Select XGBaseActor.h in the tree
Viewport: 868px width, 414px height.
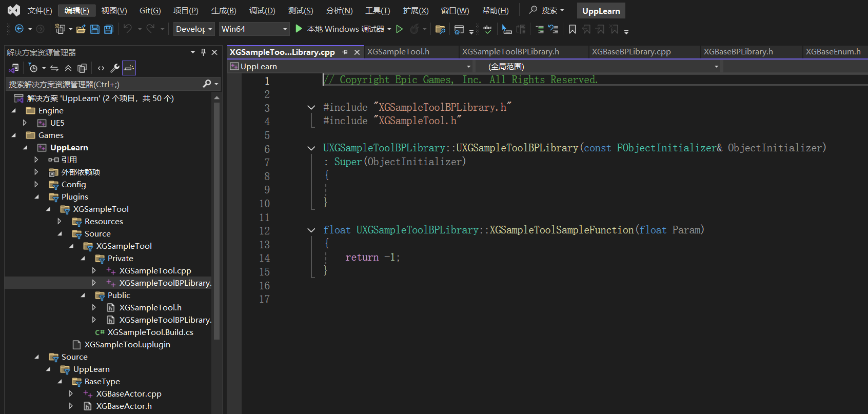(124, 406)
